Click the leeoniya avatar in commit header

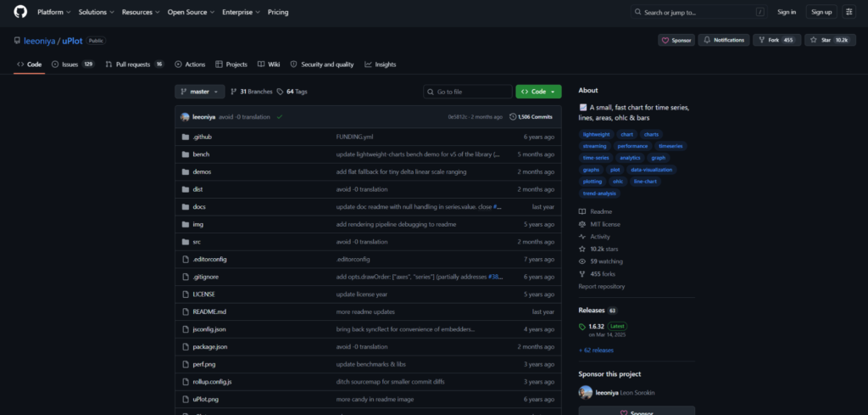185,117
